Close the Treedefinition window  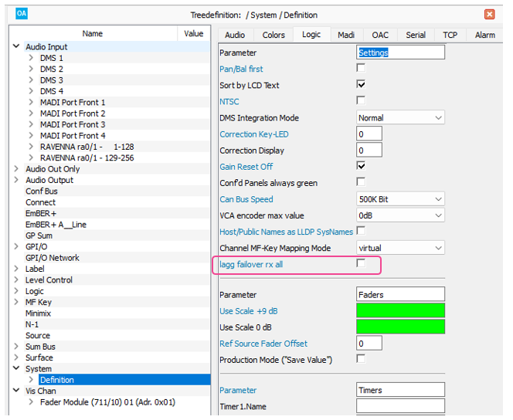[x=489, y=14]
